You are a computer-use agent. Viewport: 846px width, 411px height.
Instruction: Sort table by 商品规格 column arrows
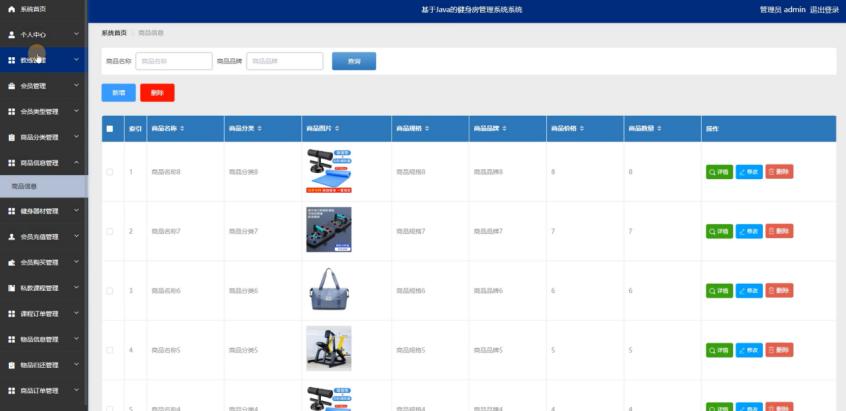(427, 129)
